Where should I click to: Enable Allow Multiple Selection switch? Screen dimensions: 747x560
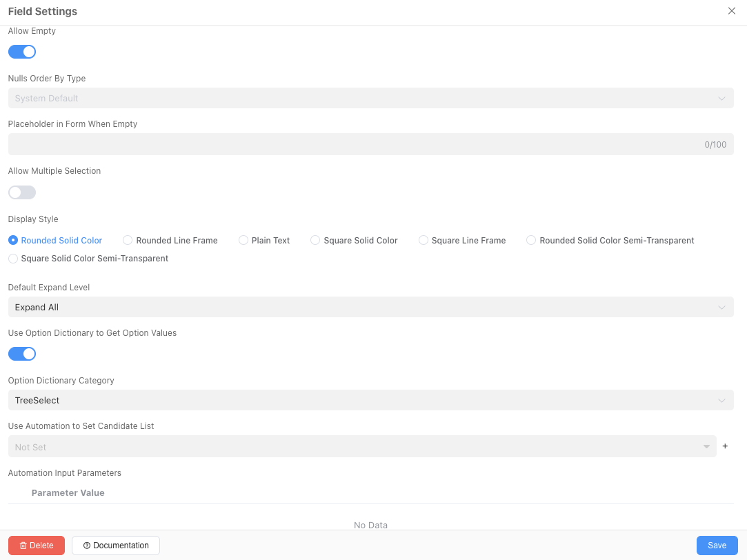point(22,192)
